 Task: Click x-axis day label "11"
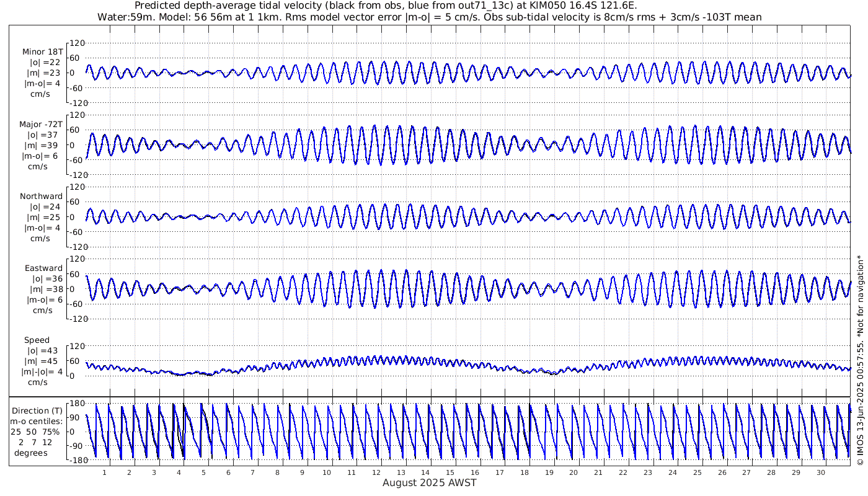(x=352, y=472)
